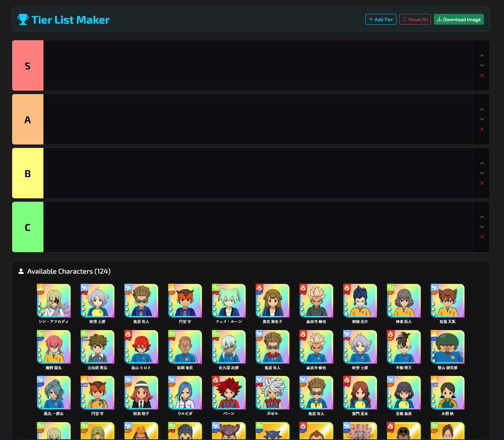
Task: Choose the 佐久間 次郎 character card
Action: click(229, 350)
